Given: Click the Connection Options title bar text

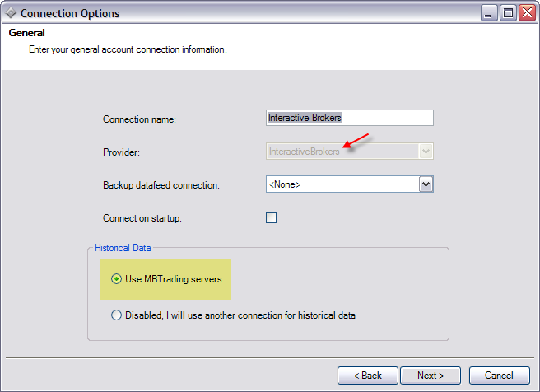Looking at the screenshot, I should pos(70,13).
